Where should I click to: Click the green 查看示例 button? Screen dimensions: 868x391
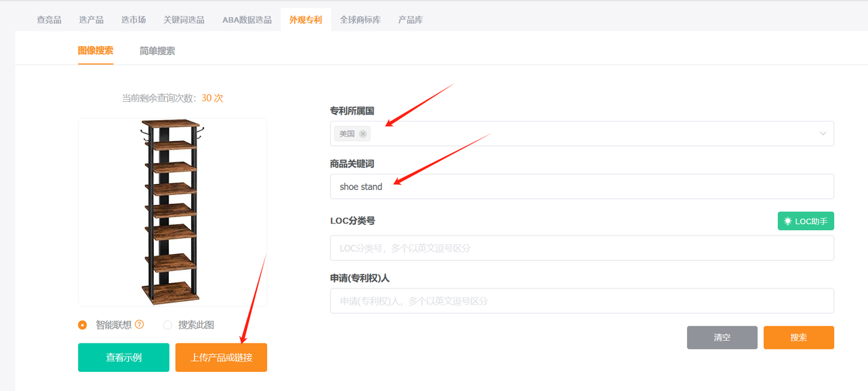[x=123, y=357]
